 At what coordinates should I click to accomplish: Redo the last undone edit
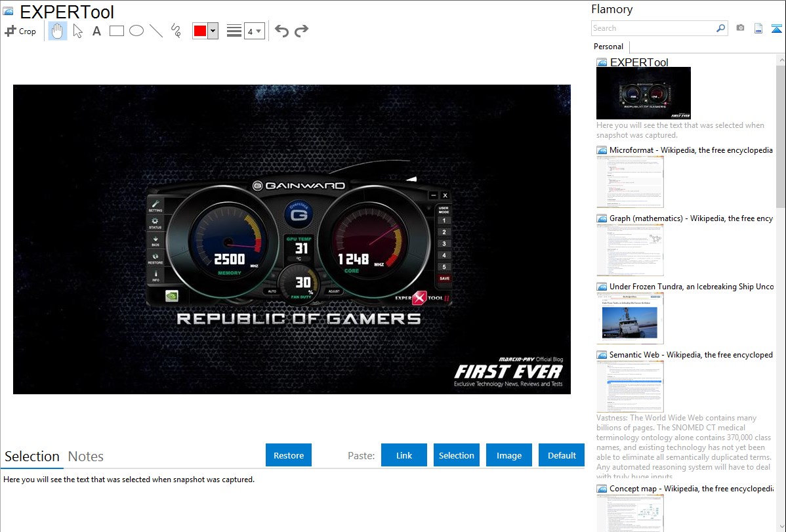click(x=302, y=31)
